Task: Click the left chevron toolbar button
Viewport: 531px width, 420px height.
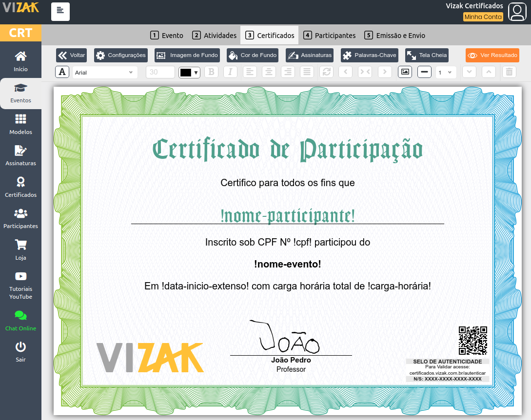Action: click(x=345, y=72)
